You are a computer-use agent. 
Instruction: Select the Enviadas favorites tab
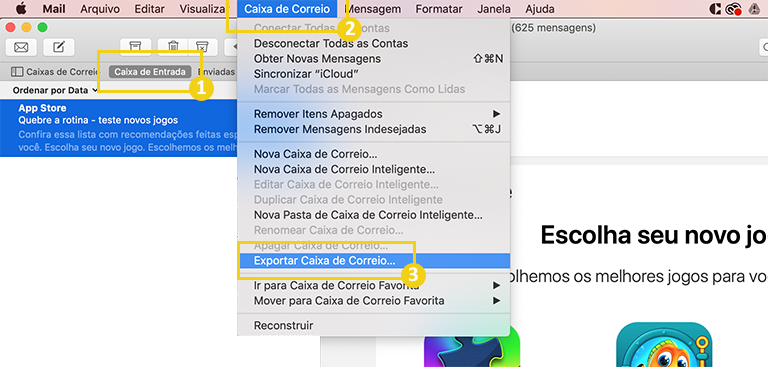click(216, 72)
